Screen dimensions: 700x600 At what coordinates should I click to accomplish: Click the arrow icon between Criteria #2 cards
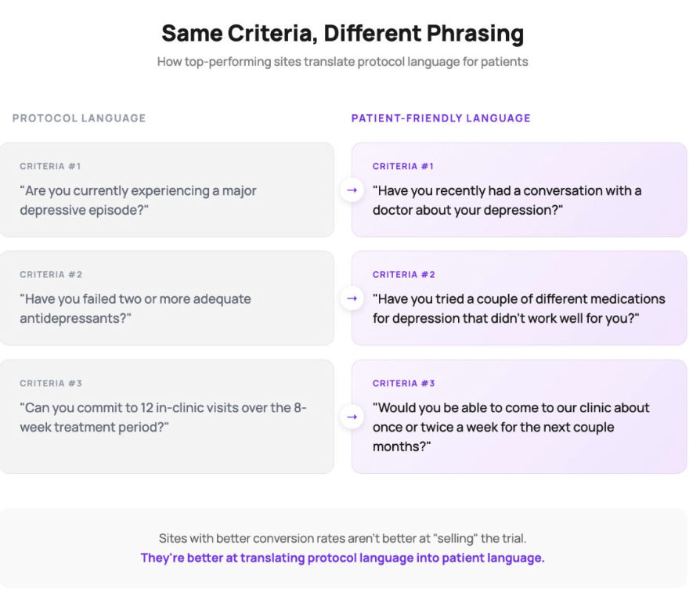(352, 298)
